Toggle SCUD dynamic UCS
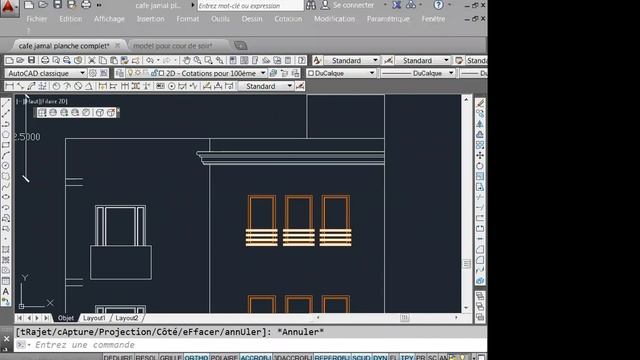This screenshot has width=640, height=360. point(361,357)
